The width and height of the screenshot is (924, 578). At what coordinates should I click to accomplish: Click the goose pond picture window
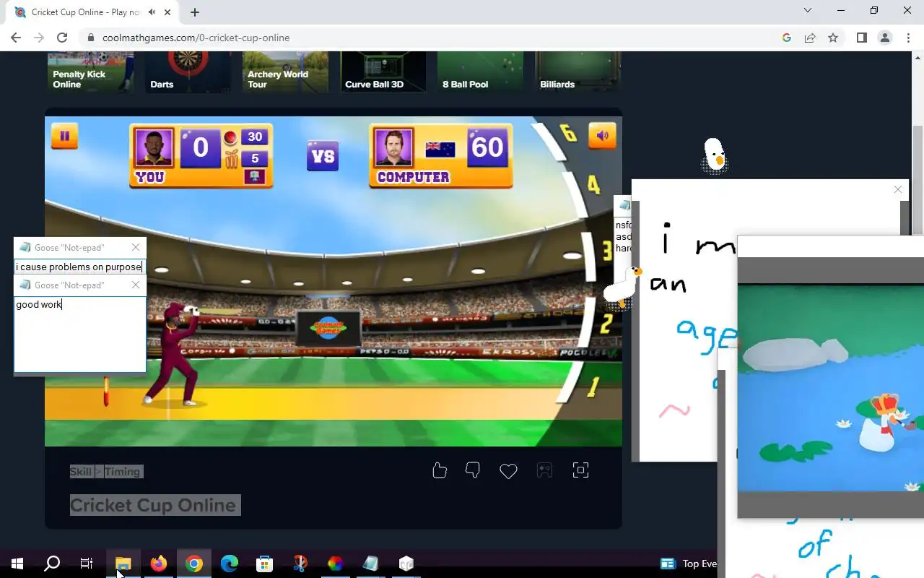coord(831,376)
